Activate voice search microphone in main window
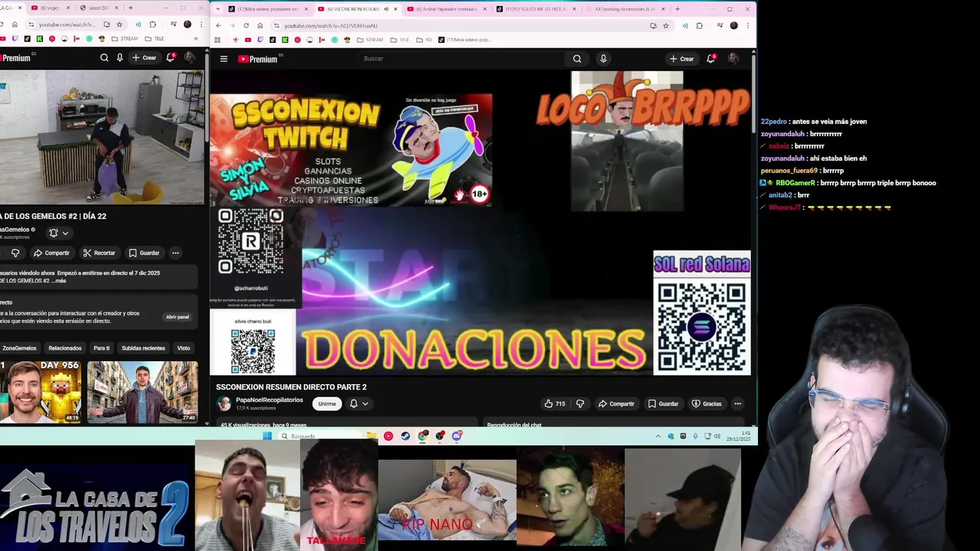The height and width of the screenshot is (551, 980). click(603, 59)
